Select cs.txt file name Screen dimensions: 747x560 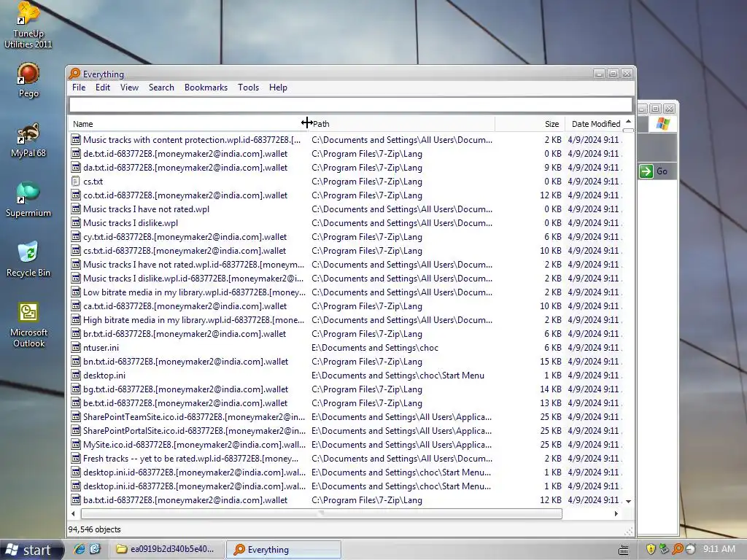click(93, 182)
